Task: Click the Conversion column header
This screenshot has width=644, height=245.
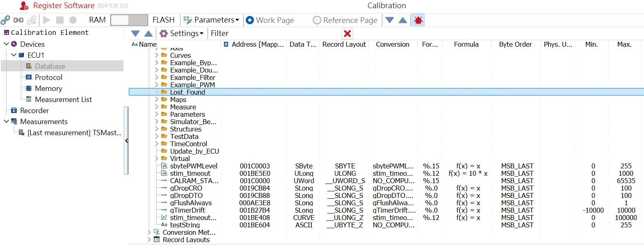Action: 393,44
